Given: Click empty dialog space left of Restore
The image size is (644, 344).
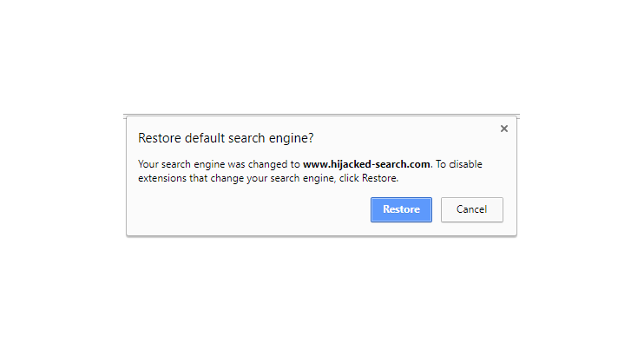Looking at the screenshot, I should pyautogui.click(x=251, y=209).
